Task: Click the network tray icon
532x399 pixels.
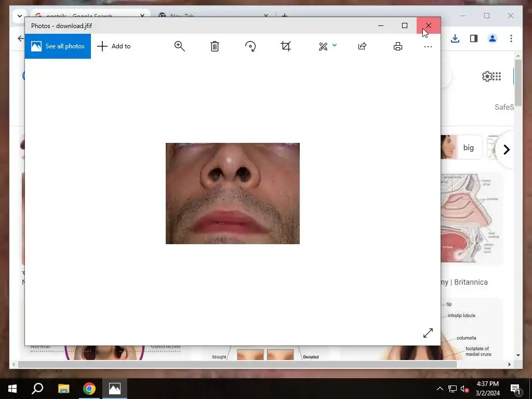Action: click(453, 389)
